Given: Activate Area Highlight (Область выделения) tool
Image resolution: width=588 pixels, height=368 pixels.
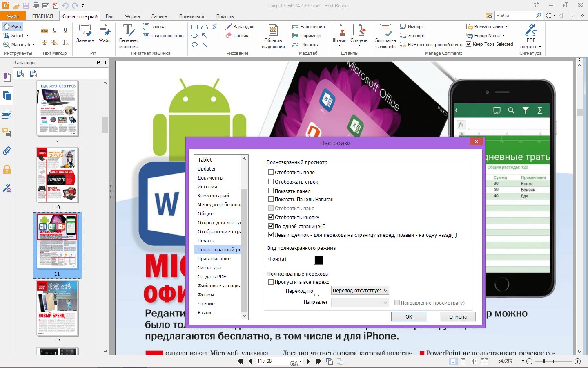Looking at the screenshot, I should coord(273,36).
